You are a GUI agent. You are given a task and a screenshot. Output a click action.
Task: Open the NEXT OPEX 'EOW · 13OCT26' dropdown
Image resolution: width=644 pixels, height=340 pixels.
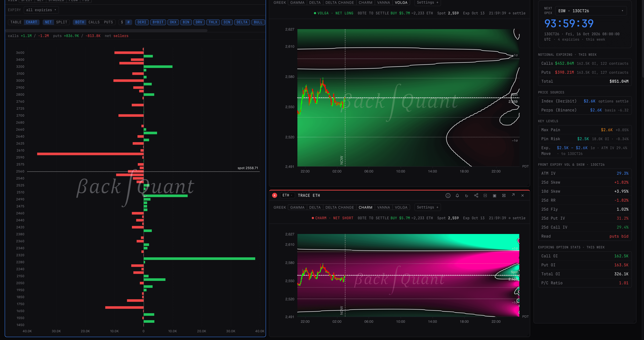click(x=591, y=11)
